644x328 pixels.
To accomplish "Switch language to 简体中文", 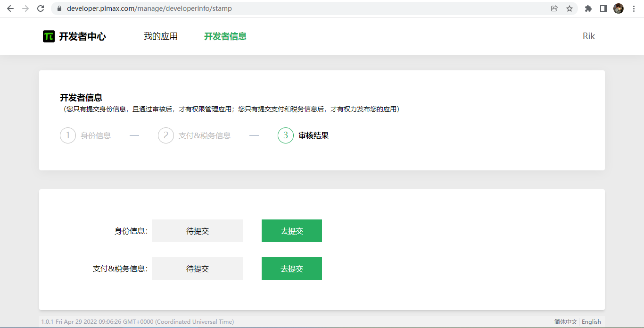I will click(x=565, y=322).
